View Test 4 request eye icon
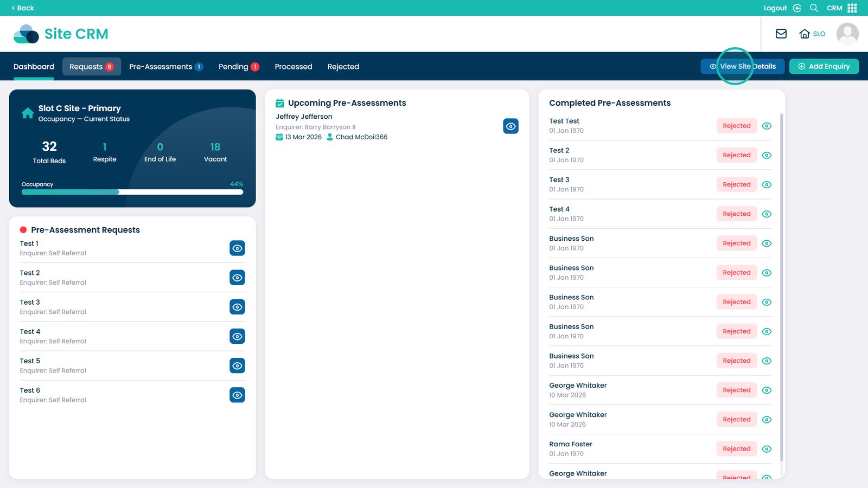The width and height of the screenshot is (868, 488). 237,336
